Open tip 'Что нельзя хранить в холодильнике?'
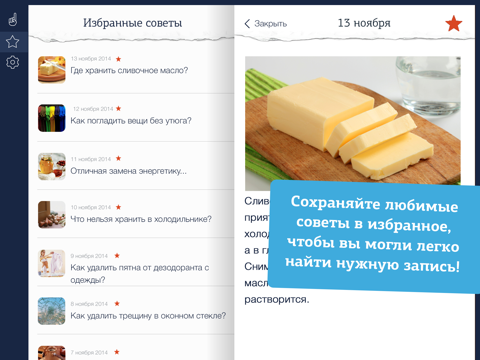Screen dimensions: 480x360 pyautogui.click(x=141, y=219)
